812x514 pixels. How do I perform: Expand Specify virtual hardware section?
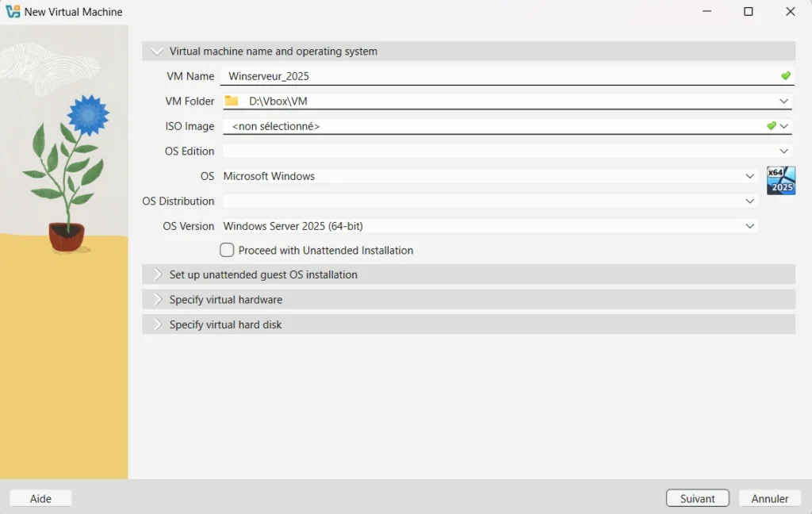click(x=469, y=300)
